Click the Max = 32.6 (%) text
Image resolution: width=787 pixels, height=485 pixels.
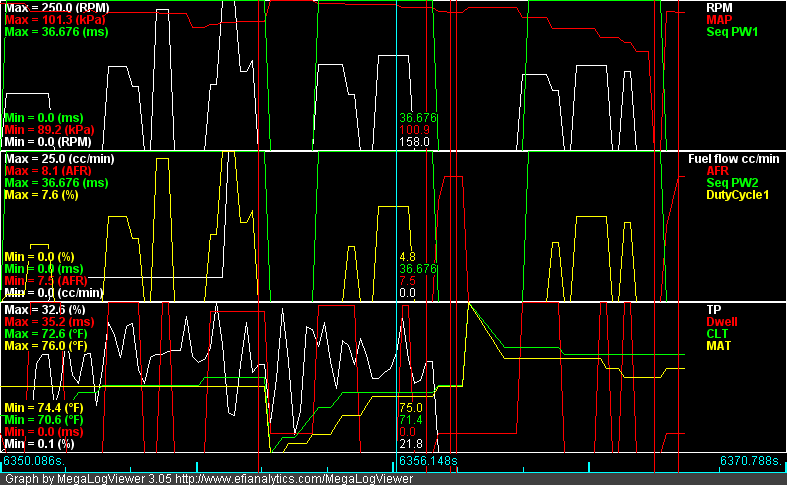tap(45, 310)
